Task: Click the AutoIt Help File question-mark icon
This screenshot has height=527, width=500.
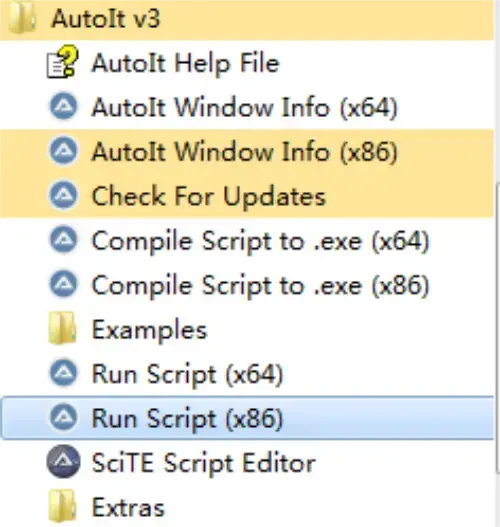Action: point(62,63)
